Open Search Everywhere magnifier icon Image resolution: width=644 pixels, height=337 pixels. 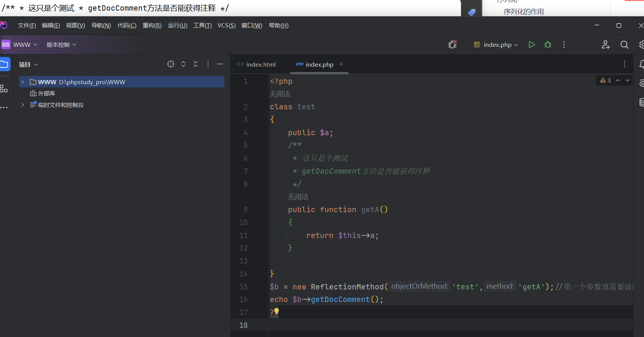(x=624, y=45)
